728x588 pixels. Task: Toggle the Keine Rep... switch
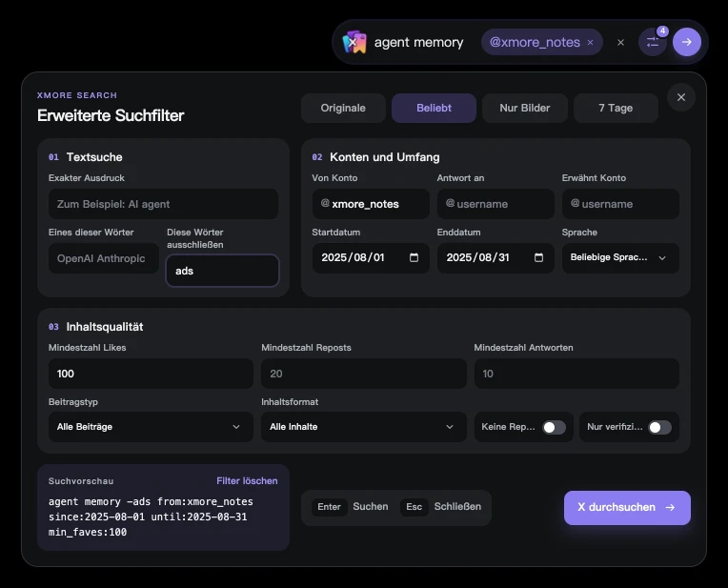tap(555, 427)
